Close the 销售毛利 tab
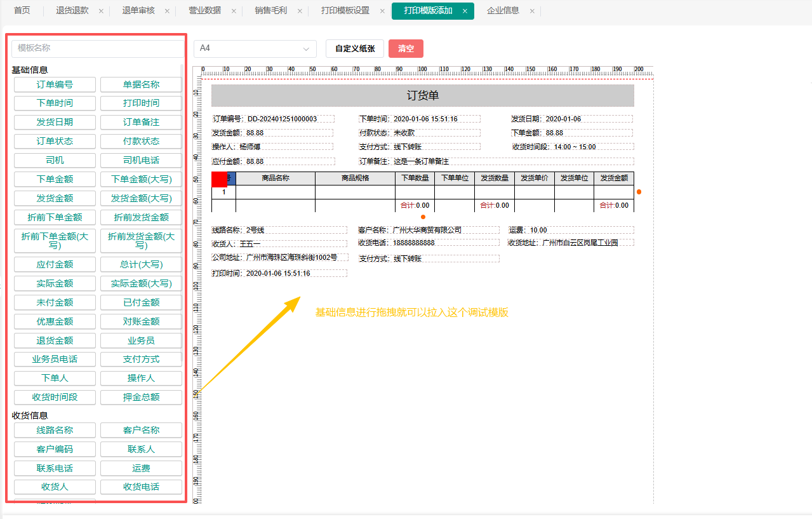Screen dimensions: 812x519 [299, 11]
